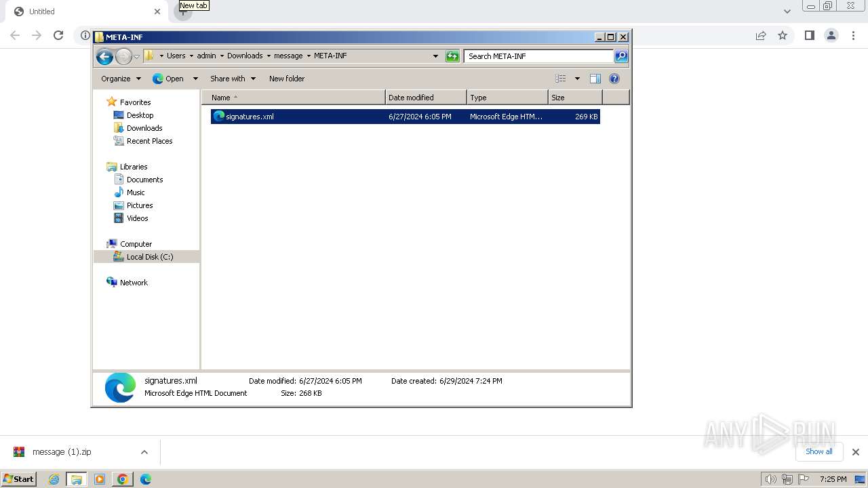The image size is (868, 488).
Task: Click Users in the address breadcrumb
Action: pyautogui.click(x=176, y=56)
